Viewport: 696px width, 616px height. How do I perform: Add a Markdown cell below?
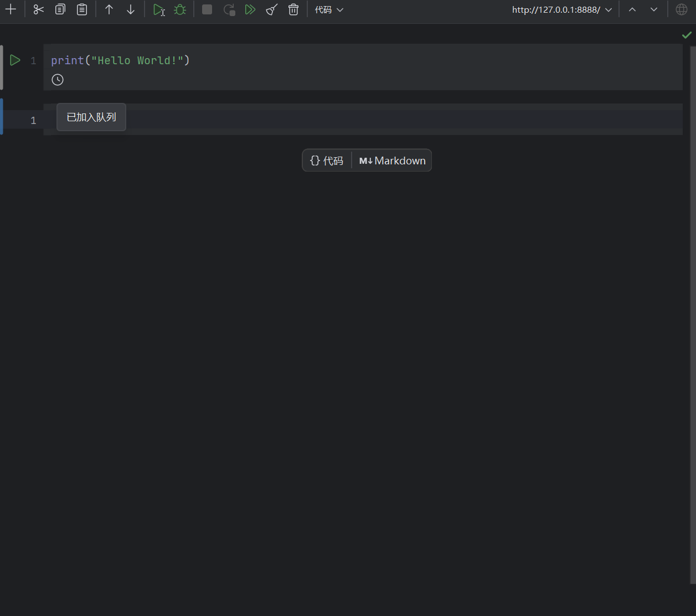coord(392,161)
